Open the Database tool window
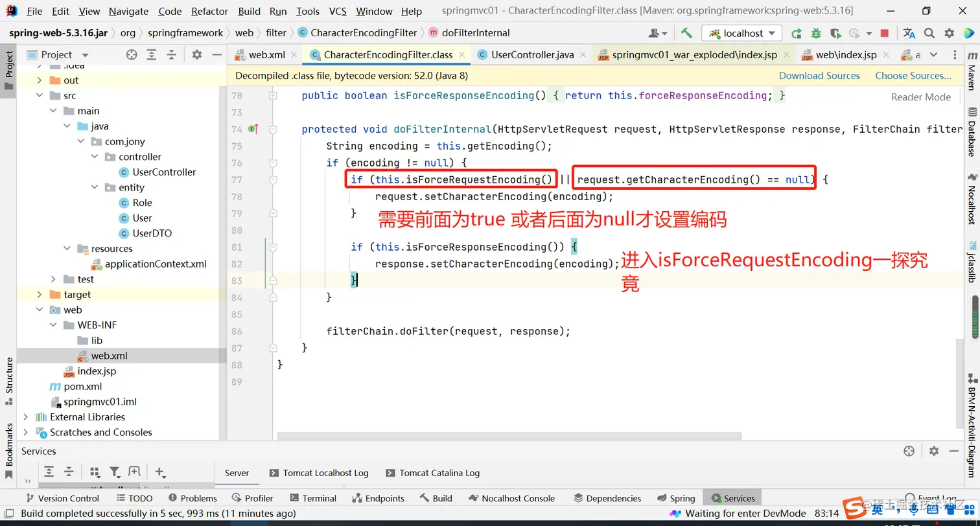Screen dimensions: 980x526 [971, 133]
